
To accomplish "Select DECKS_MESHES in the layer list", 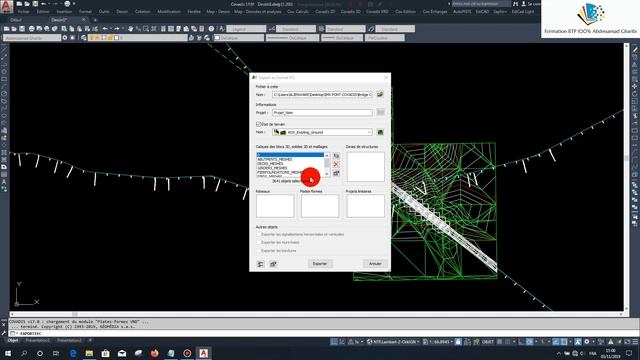I will tap(270, 164).
